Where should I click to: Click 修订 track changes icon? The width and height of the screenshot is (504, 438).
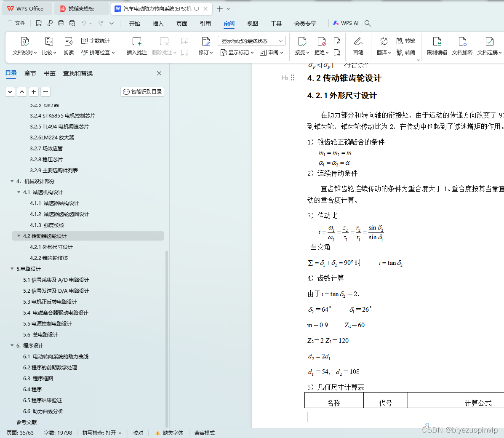pyautogui.click(x=205, y=45)
